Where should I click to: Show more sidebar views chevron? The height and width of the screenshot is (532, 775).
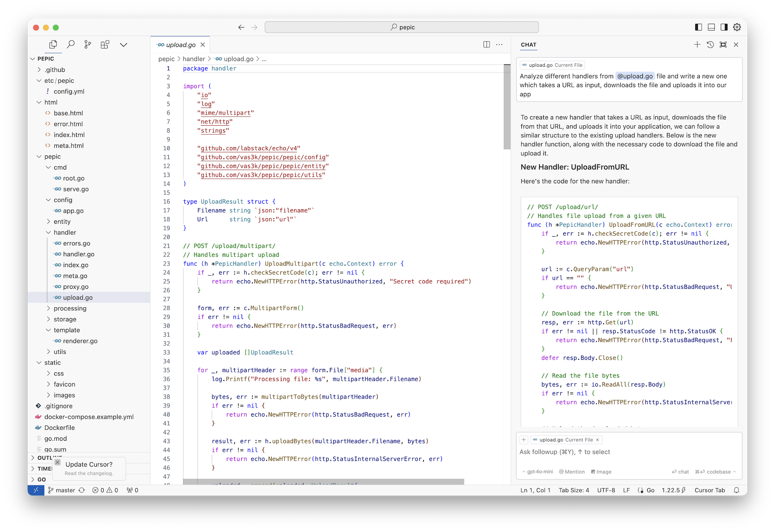pos(124,45)
